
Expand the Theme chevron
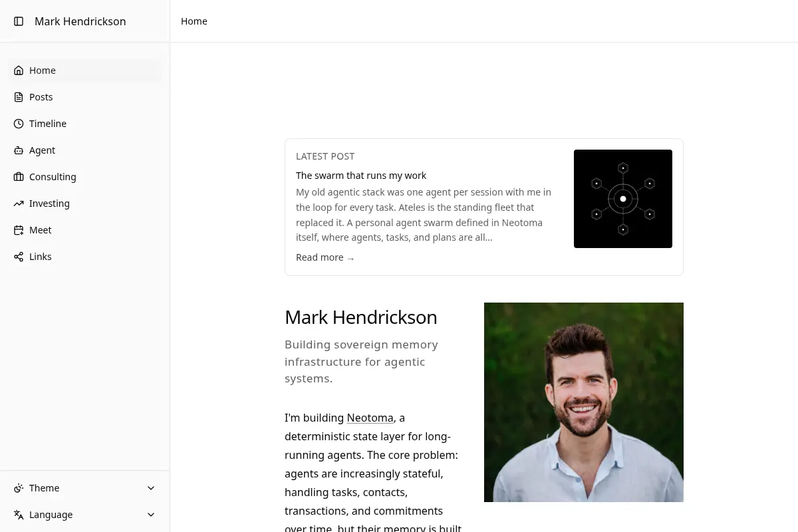(151, 488)
